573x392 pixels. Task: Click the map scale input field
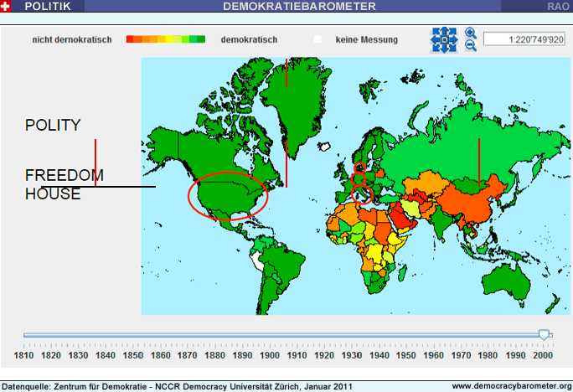[x=524, y=39]
